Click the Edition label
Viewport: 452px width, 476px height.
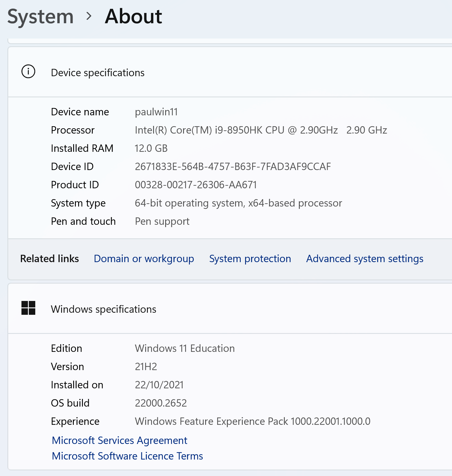point(66,348)
